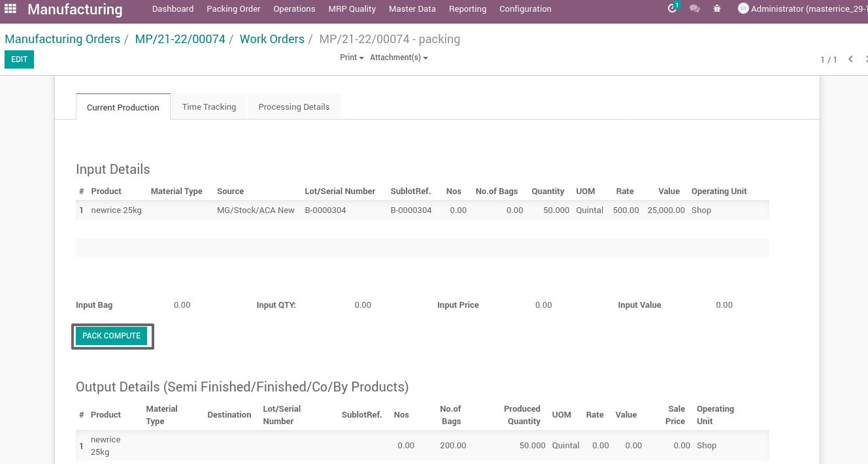The height and width of the screenshot is (464, 868).
Task: Open the Processing Details tab
Action: [293, 107]
